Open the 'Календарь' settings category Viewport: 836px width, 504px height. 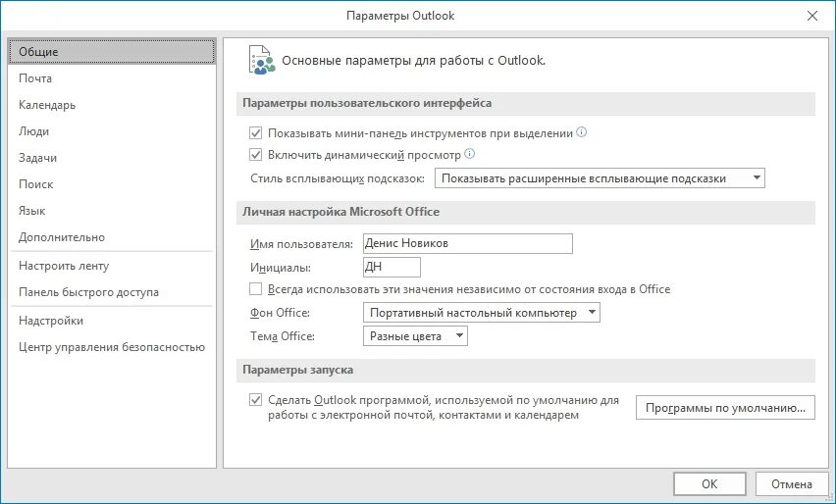(47, 105)
